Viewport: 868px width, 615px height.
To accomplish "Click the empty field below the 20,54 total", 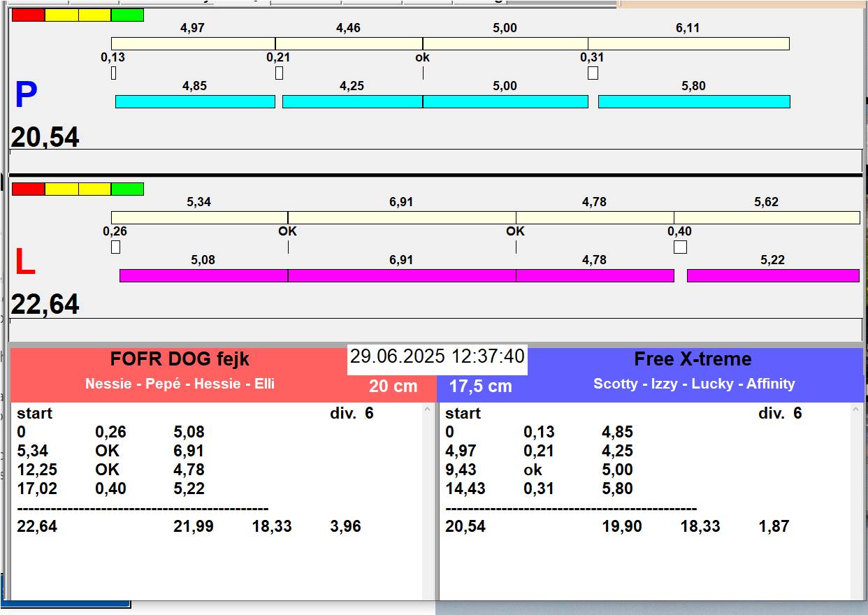I will point(435,160).
